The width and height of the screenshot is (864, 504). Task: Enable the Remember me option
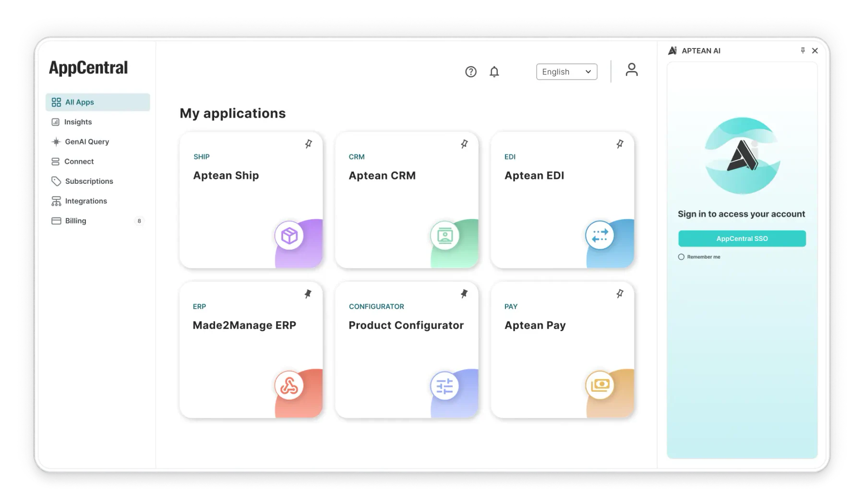[x=681, y=257]
